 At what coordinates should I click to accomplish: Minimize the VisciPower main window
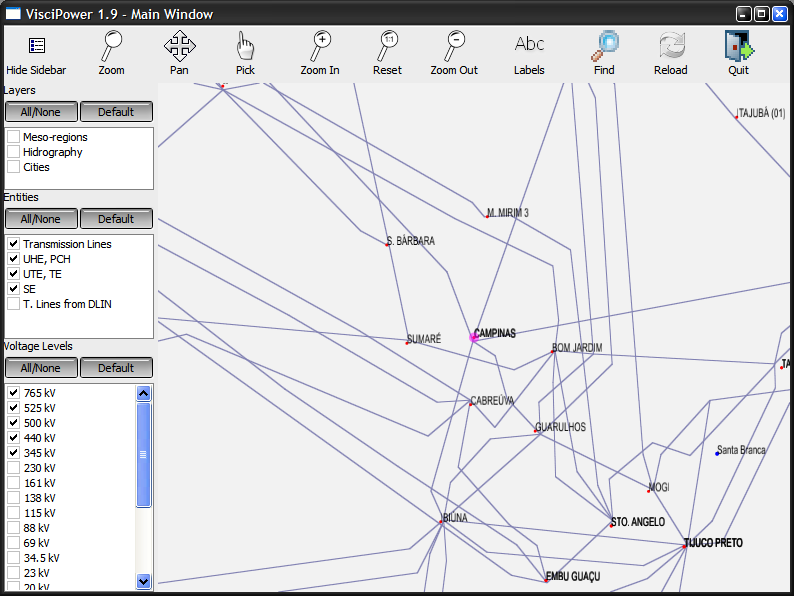click(x=743, y=14)
